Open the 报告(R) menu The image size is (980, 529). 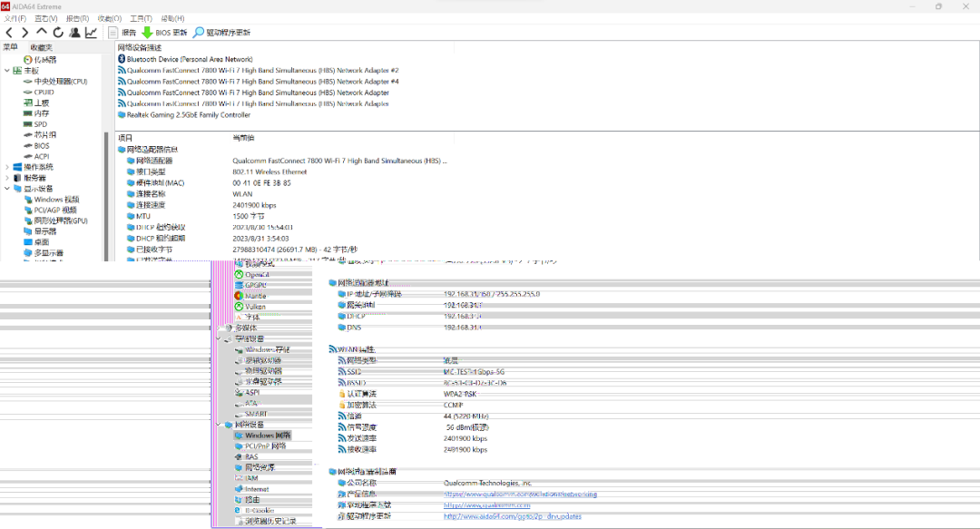coord(77,19)
